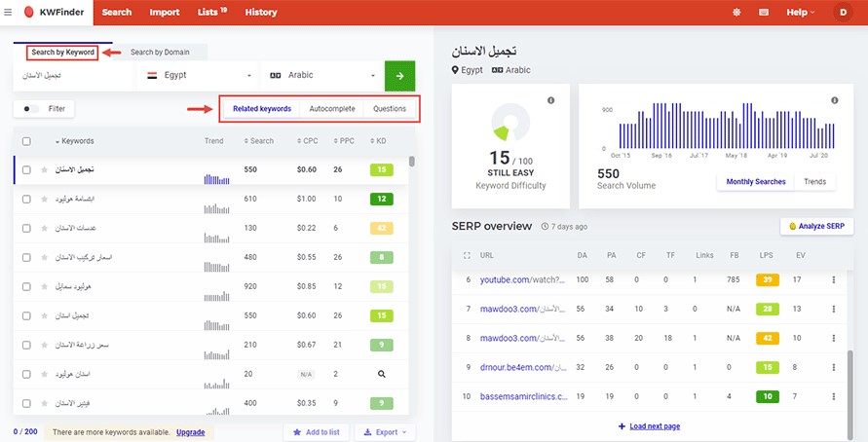Click Add to list button
The width and height of the screenshot is (868, 442).
tap(316, 432)
